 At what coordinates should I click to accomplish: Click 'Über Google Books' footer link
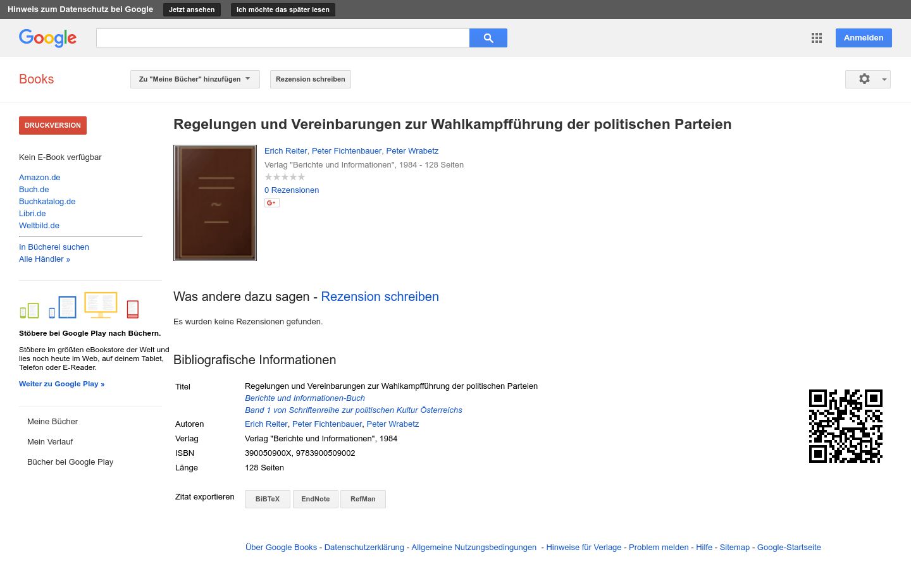tap(281, 548)
